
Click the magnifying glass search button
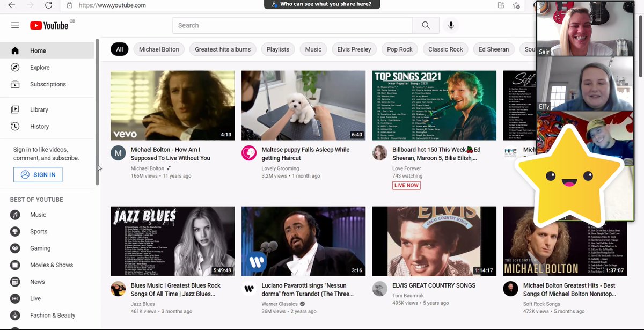[x=426, y=25]
